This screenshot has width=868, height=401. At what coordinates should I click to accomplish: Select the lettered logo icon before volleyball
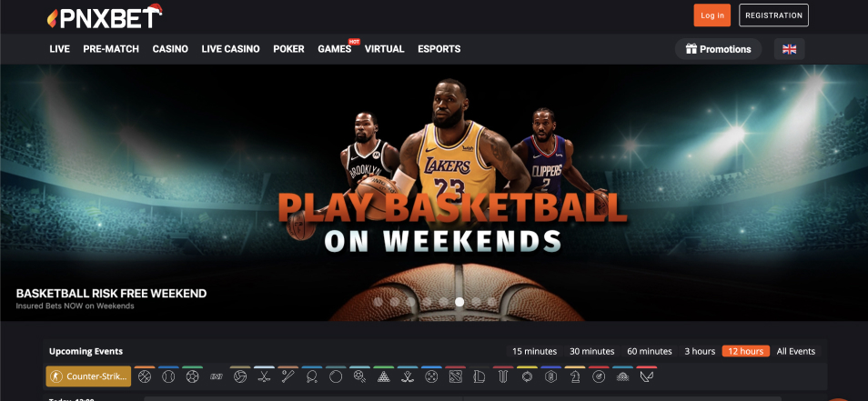point(216,376)
